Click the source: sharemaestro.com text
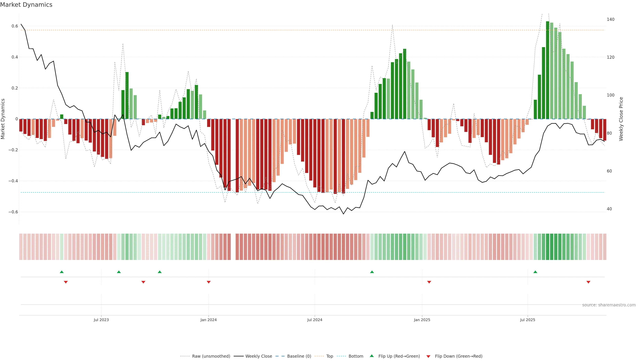The width and height of the screenshot is (644, 362). point(609,305)
